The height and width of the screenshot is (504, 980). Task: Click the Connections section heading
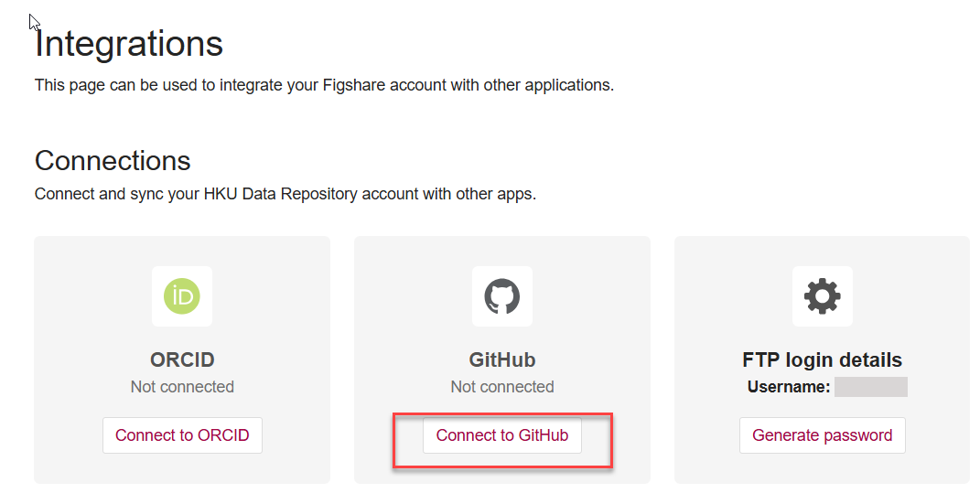point(113,161)
